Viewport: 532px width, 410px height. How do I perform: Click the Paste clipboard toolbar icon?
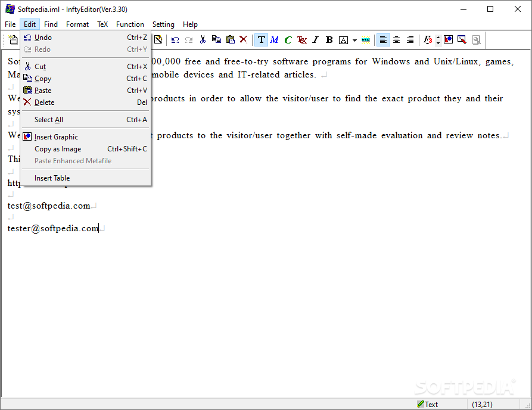[x=230, y=40]
